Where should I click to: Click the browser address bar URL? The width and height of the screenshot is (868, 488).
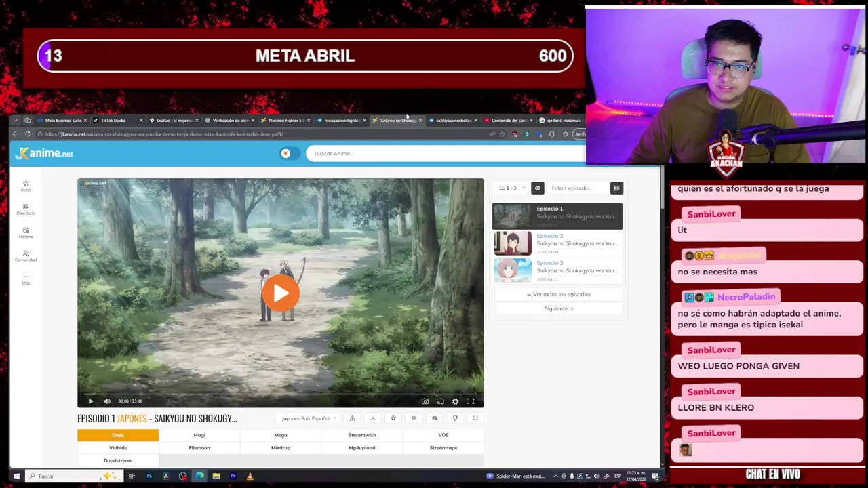[164, 134]
